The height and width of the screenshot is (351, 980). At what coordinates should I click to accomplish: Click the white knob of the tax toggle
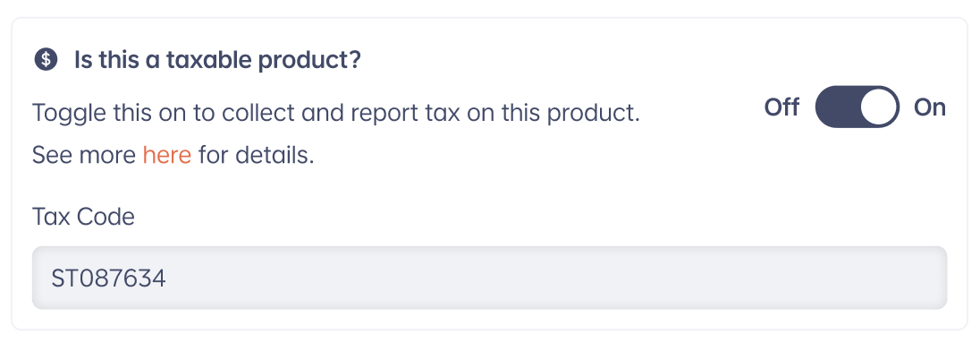879,107
